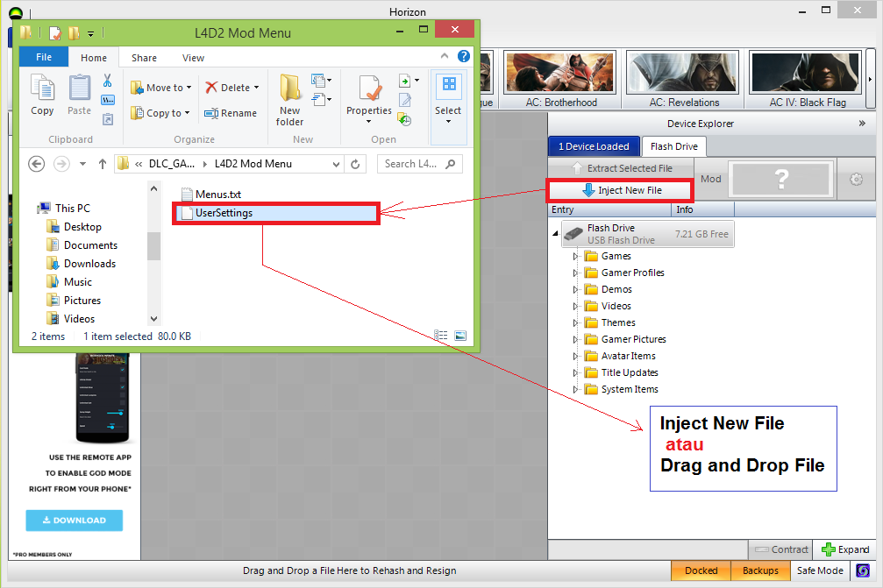Click the Copy path icon
Image resolution: width=883 pixels, height=588 pixels.
(108, 100)
